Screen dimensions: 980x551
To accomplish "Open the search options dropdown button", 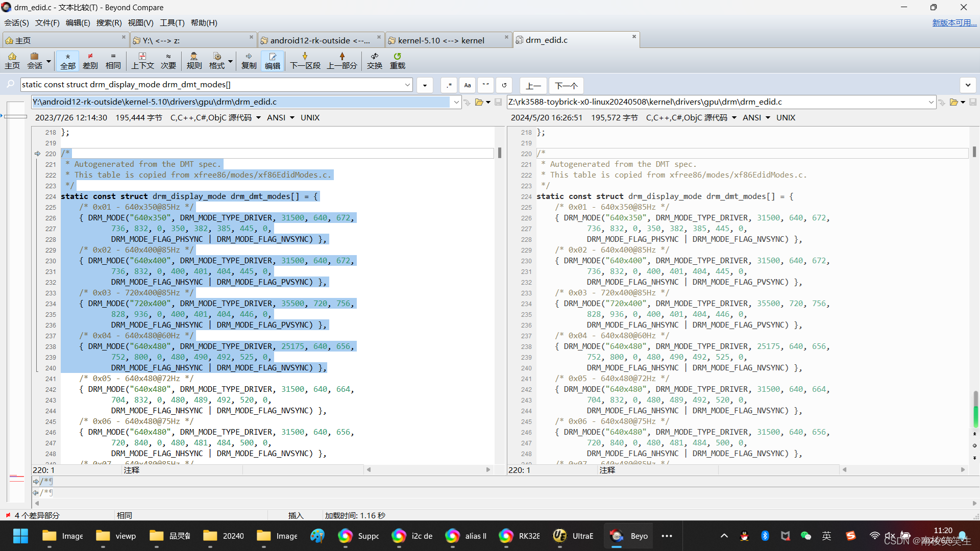I will point(425,85).
